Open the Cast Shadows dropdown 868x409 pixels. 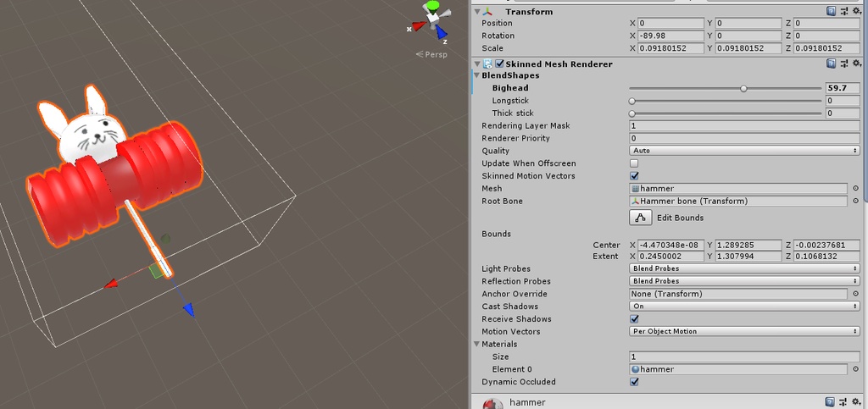point(744,307)
